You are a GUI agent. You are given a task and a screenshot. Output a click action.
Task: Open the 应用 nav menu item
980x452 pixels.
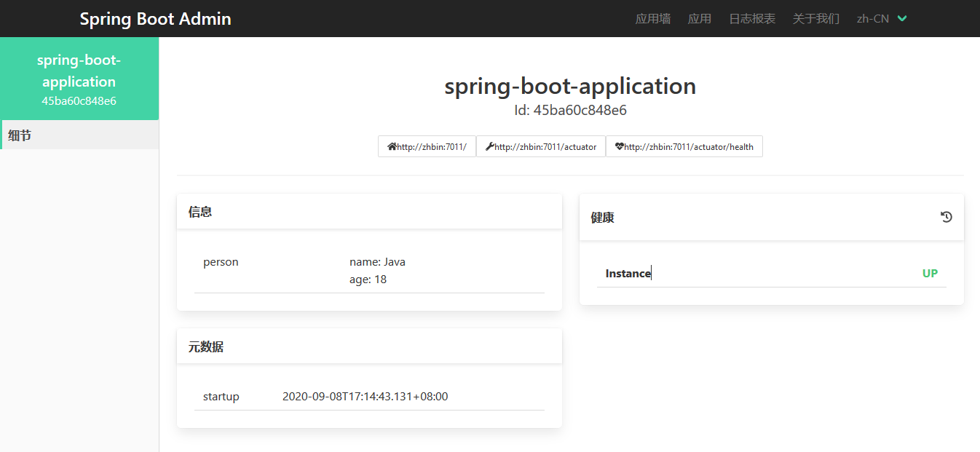pos(700,19)
